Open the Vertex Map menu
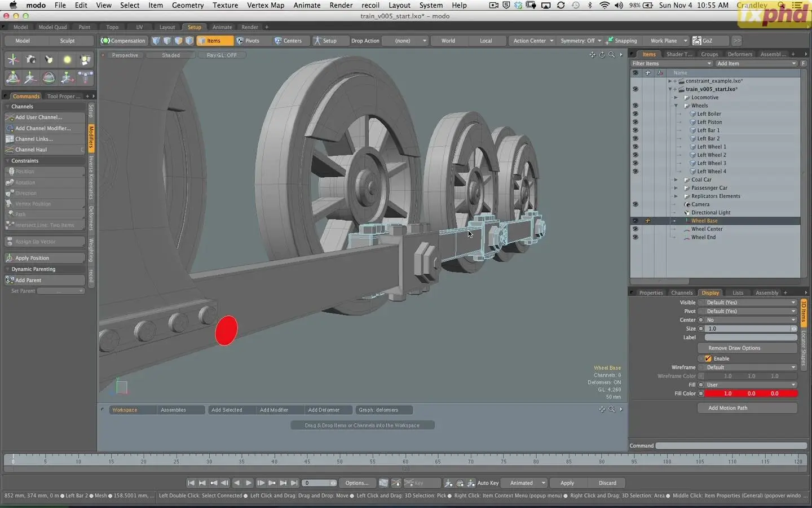The height and width of the screenshot is (508, 812). pos(266,5)
